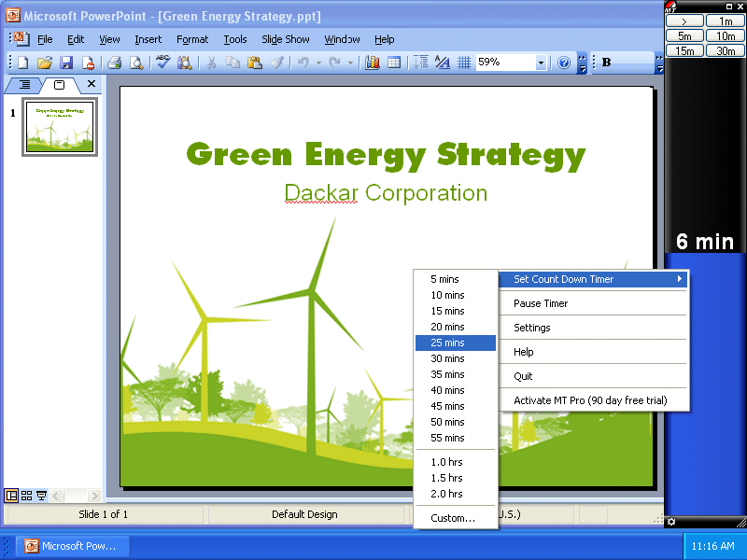Image resolution: width=747 pixels, height=560 pixels.
Task: Insert a chart using the toolbar icon
Action: pyautogui.click(x=372, y=63)
